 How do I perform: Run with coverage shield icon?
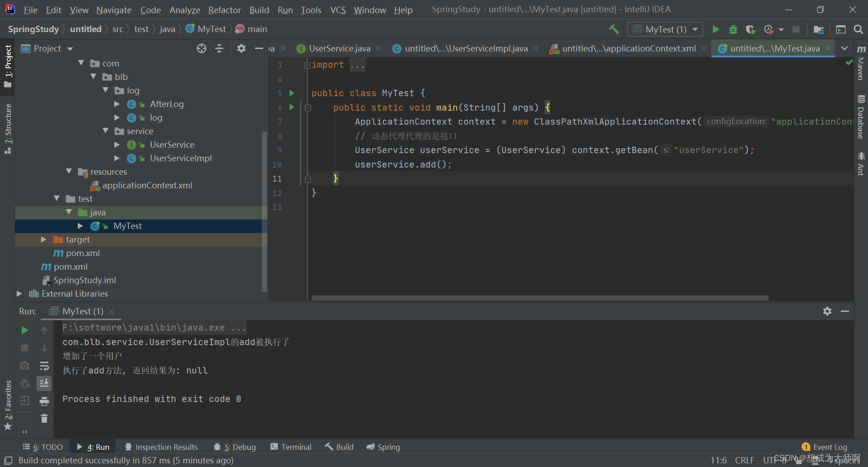pyautogui.click(x=750, y=29)
